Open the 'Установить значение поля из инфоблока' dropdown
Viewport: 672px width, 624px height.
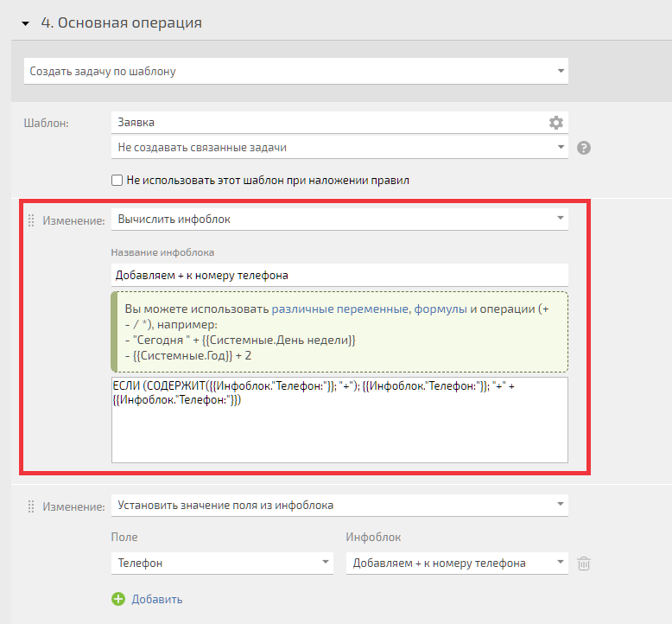tap(339, 506)
